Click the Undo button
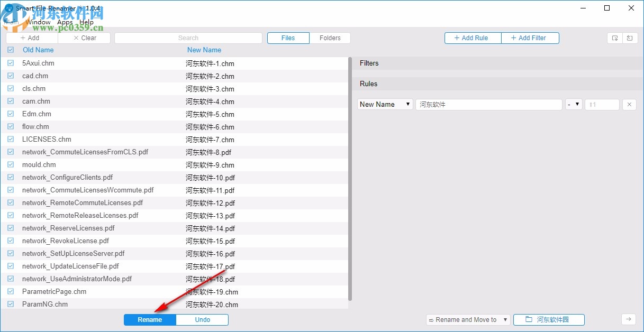The image size is (644, 332). 202,319
